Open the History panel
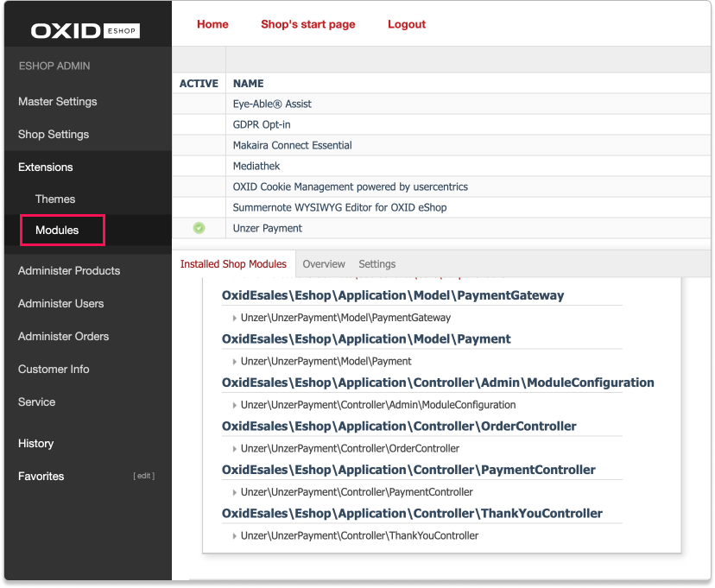This screenshot has height=588, width=715. pyautogui.click(x=35, y=443)
